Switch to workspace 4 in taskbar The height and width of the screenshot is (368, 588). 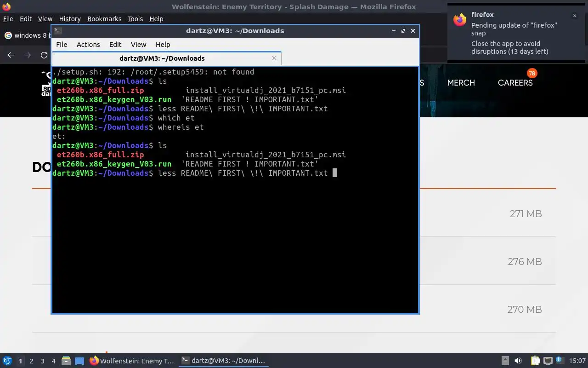(53, 361)
